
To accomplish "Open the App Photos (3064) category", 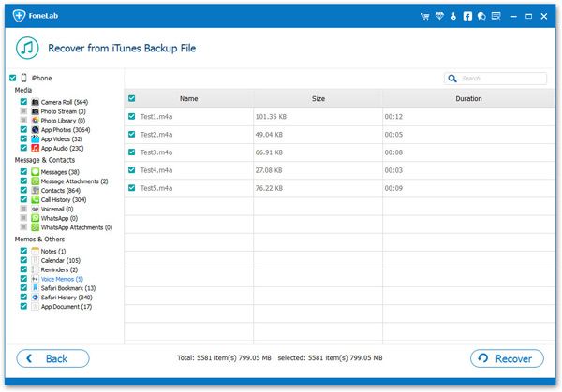I will 66,130.
